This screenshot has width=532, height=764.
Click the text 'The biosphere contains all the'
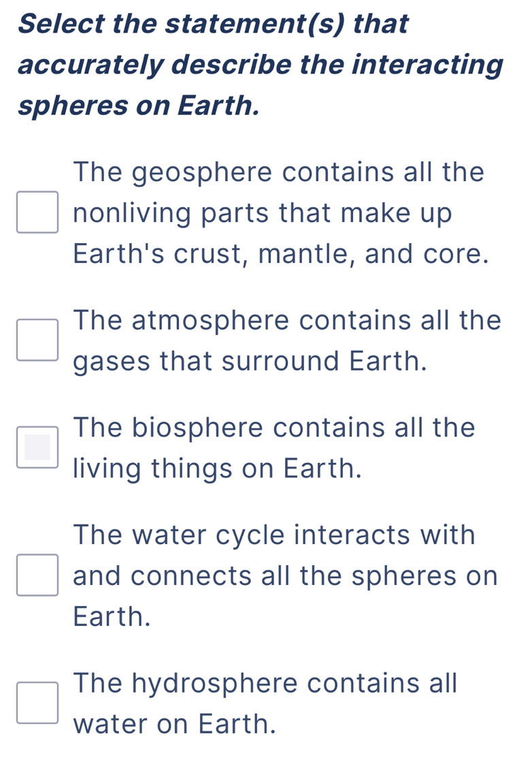click(x=275, y=428)
